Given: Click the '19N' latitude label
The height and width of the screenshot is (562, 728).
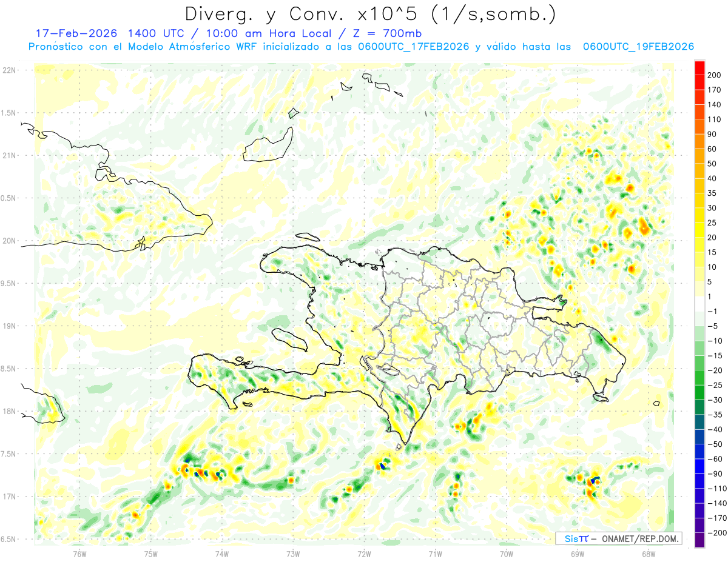Looking at the screenshot, I should [9, 326].
